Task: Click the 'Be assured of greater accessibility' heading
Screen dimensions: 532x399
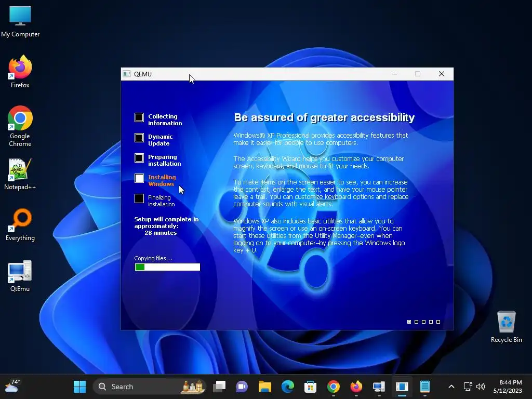Action: (324, 117)
